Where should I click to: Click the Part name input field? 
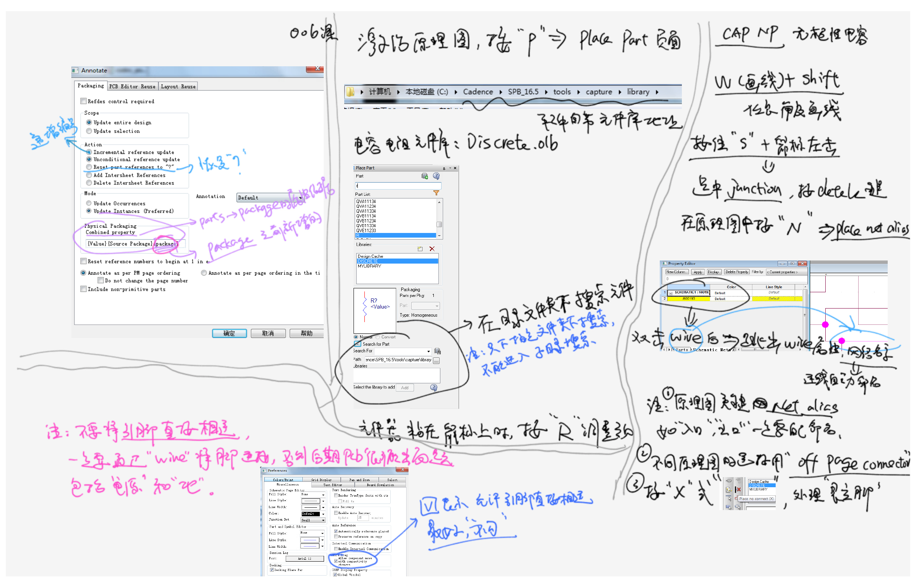398,186
